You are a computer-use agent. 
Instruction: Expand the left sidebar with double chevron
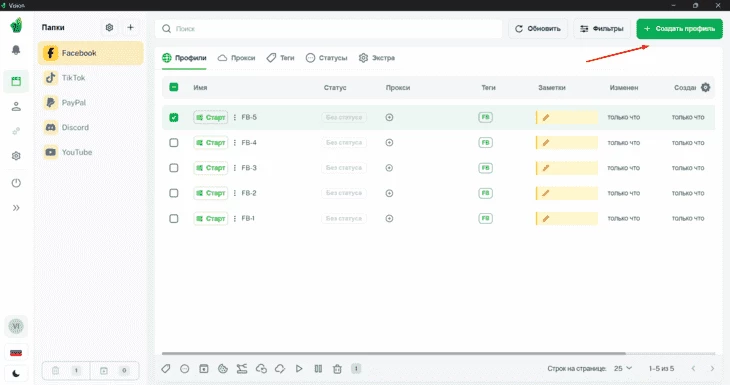pyautogui.click(x=16, y=208)
